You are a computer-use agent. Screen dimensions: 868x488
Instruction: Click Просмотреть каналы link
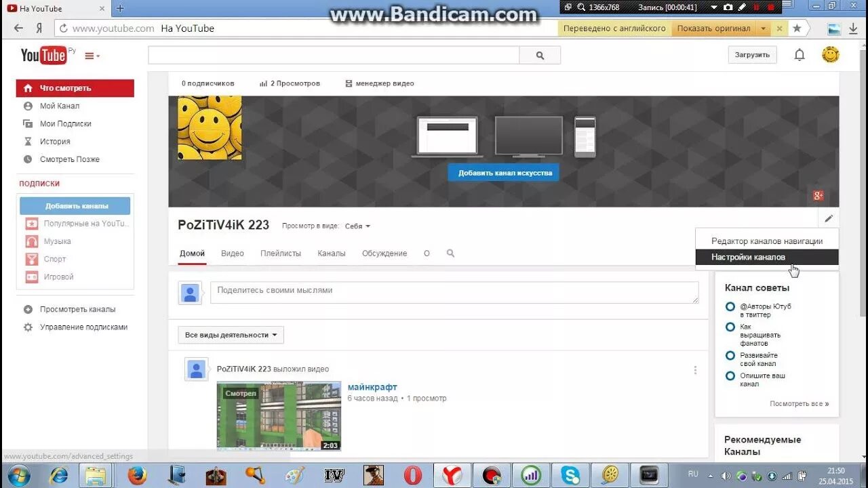(77, 309)
